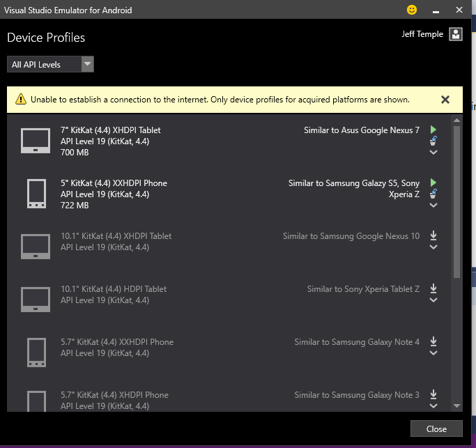476x448 pixels.
Task: Click the scroll down arrow of device list
Action: point(457,405)
